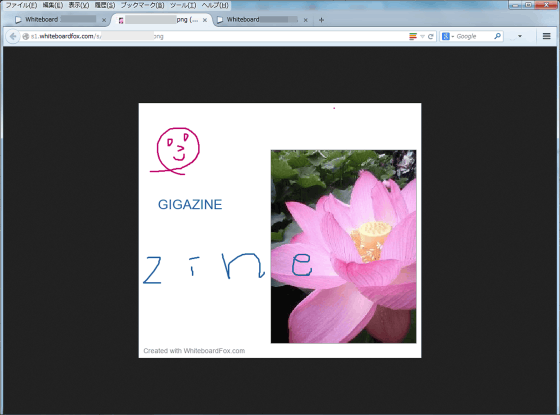Screen dimensions: 560x415
Task: Close the first Whiteboard tab
Action: coord(104,20)
